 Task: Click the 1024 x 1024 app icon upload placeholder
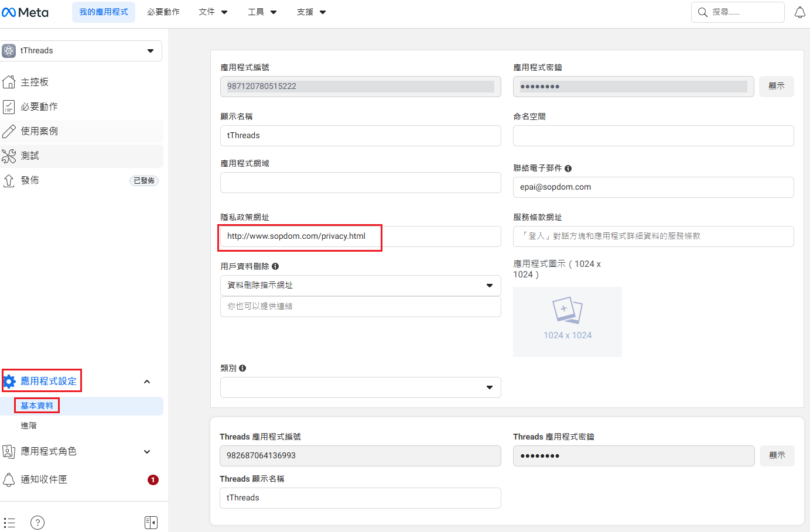point(568,322)
